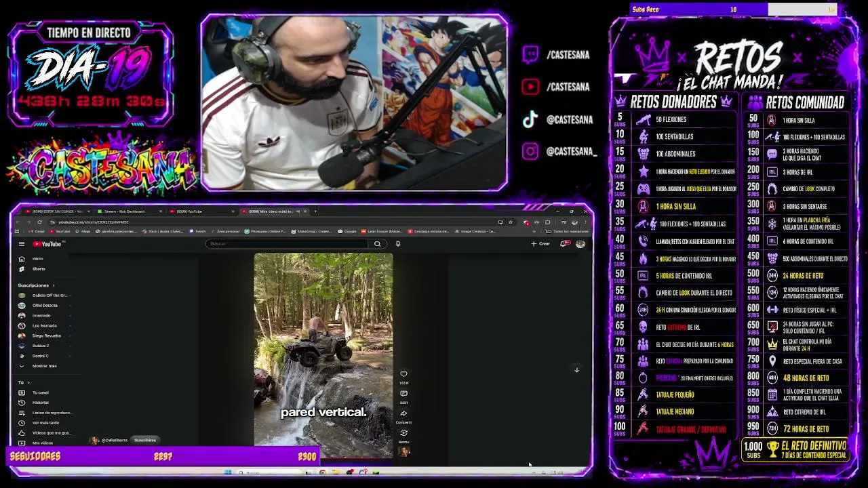Open Listas de reproducción in the sidebar

[x=45, y=413]
